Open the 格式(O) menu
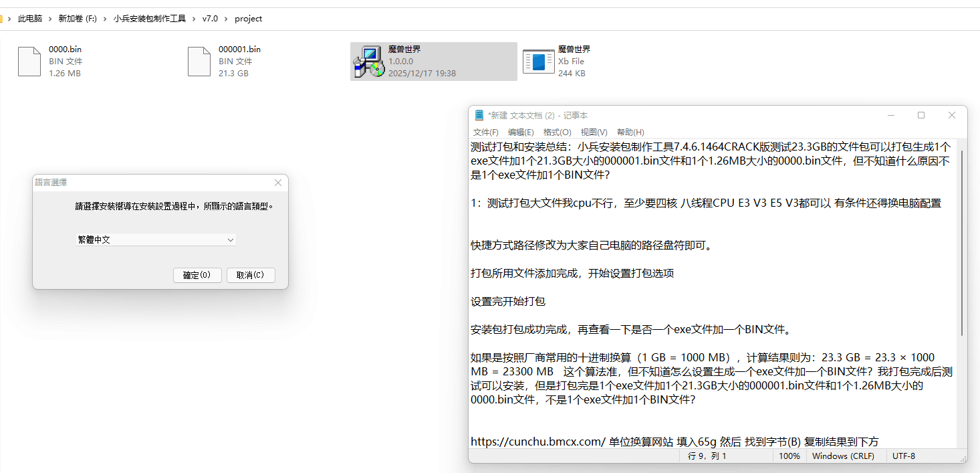The width and height of the screenshot is (980, 473). 557,132
